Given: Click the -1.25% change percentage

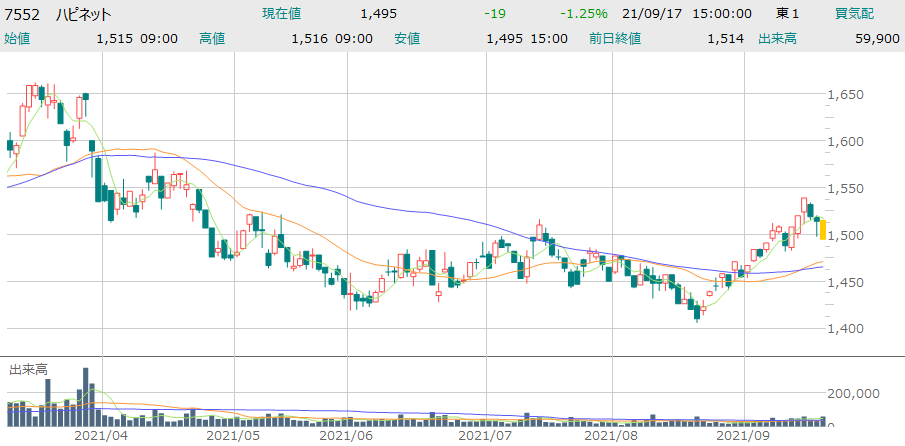Looking at the screenshot, I should point(584,14).
